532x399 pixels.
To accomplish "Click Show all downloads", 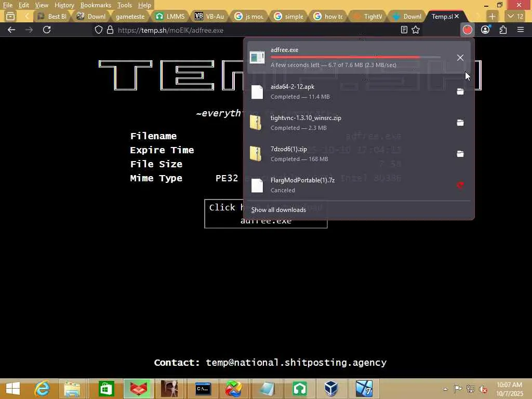I will 278,210.
